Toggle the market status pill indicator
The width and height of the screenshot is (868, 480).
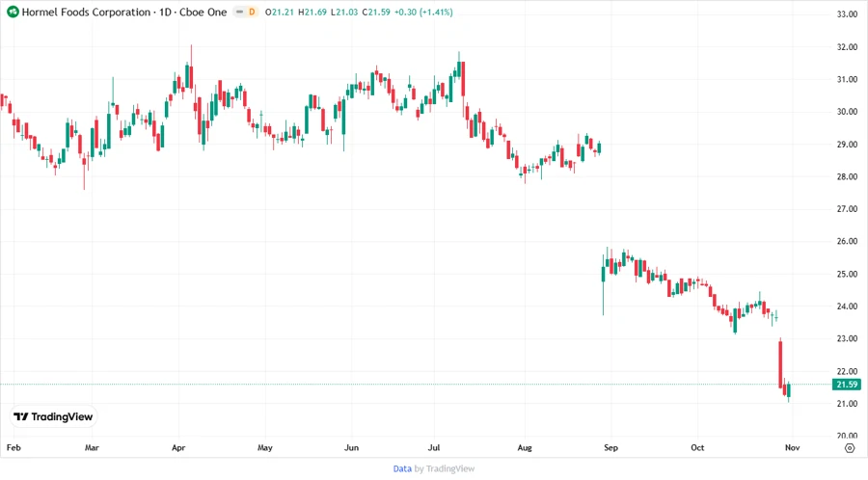[240, 12]
